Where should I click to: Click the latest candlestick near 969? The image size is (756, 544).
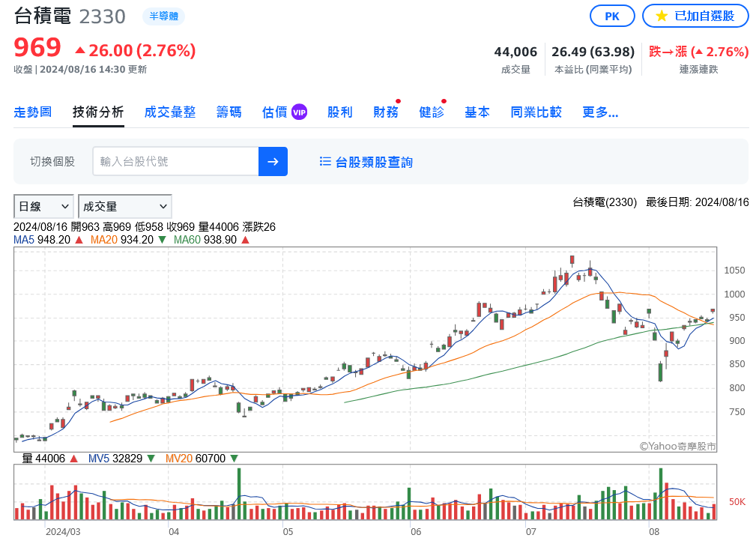(713, 311)
